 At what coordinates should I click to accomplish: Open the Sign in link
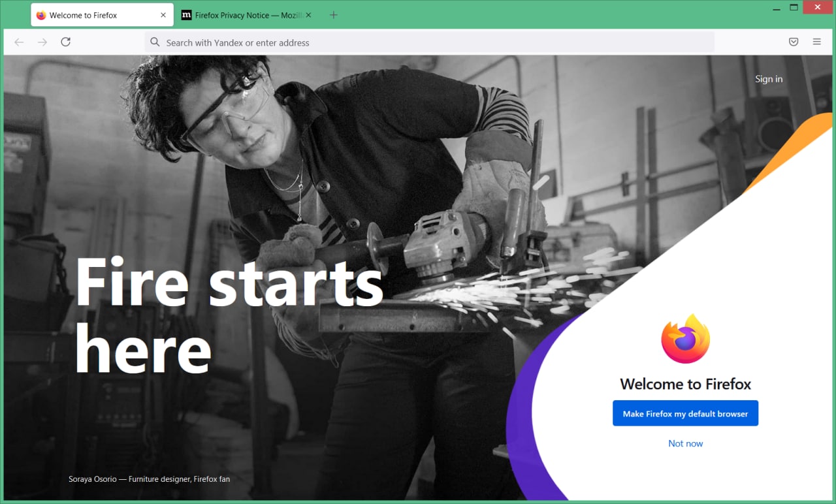tap(769, 79)
